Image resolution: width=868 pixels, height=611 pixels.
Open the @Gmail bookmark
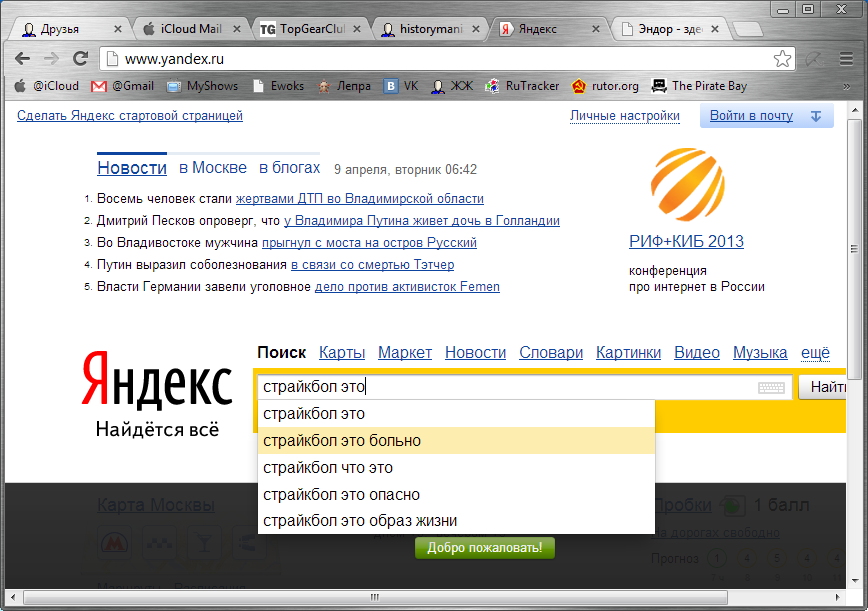point(122,86)
